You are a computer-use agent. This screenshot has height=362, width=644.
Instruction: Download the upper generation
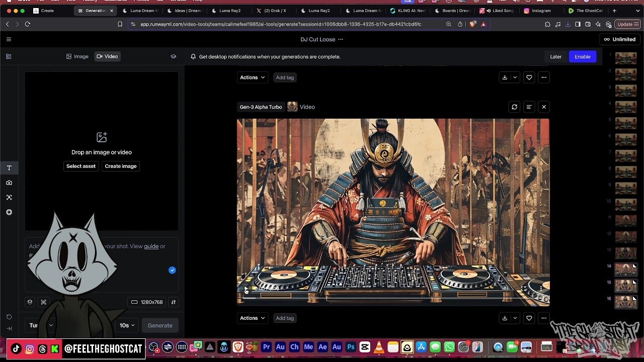(505, 77)
